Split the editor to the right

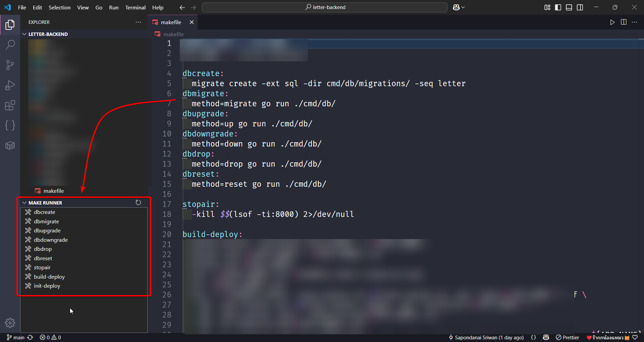[x=624, y=22]
